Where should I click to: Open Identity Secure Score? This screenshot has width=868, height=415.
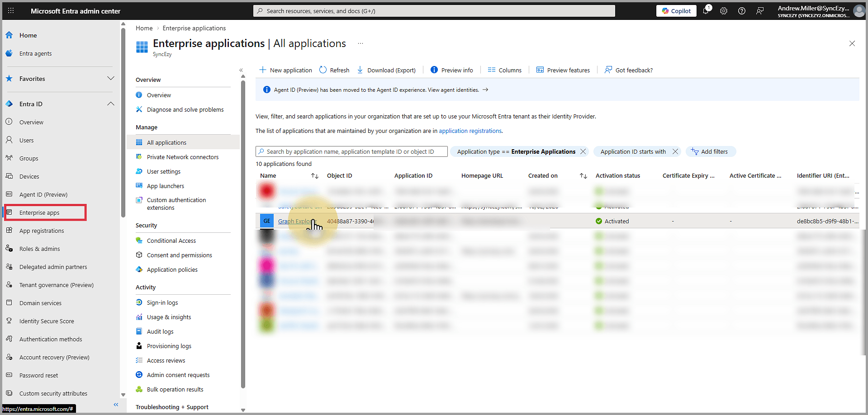47,321
